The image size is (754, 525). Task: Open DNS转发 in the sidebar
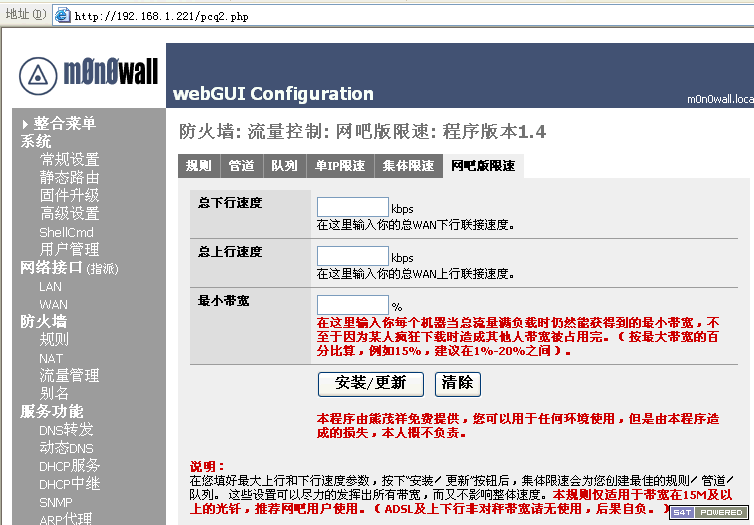[66, 429]
